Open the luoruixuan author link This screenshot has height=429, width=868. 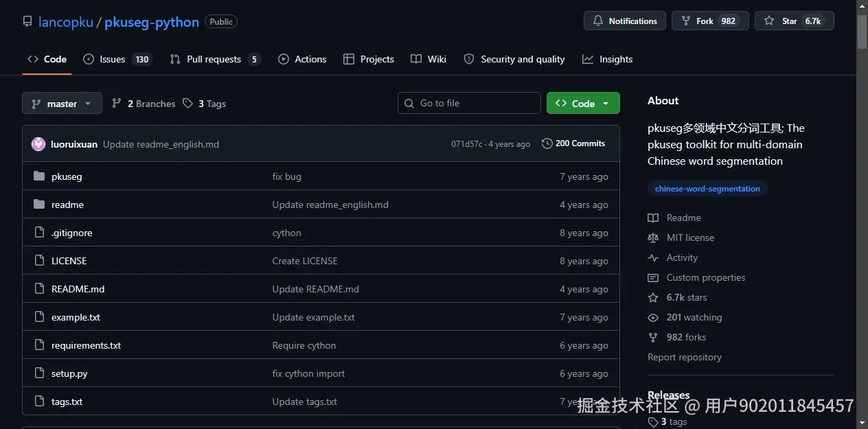(74, 144)
